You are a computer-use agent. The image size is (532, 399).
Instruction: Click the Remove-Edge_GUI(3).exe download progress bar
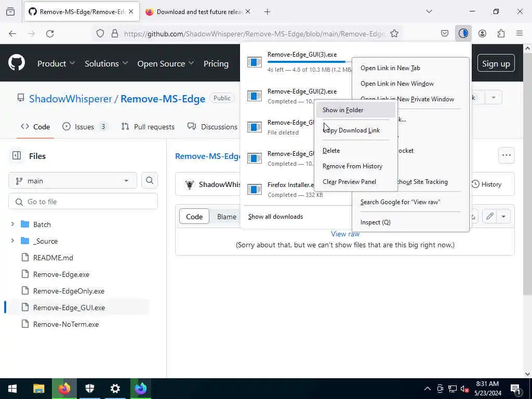pos(309,62)
